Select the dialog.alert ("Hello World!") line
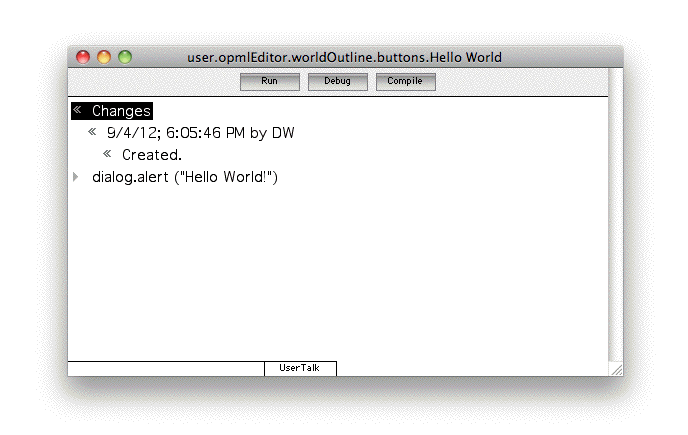Viewport: 688px width, 435px height. [x=185, y=177]
